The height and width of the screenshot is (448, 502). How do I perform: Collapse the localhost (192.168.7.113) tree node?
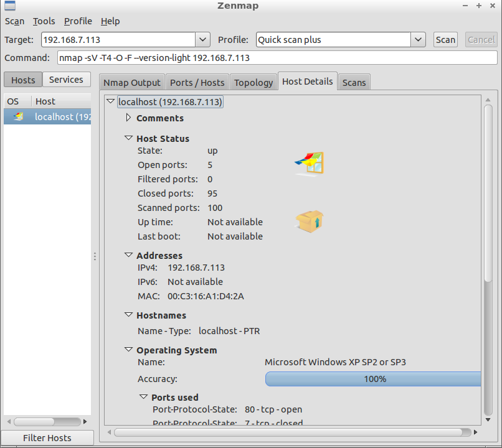tap(110, 101)
